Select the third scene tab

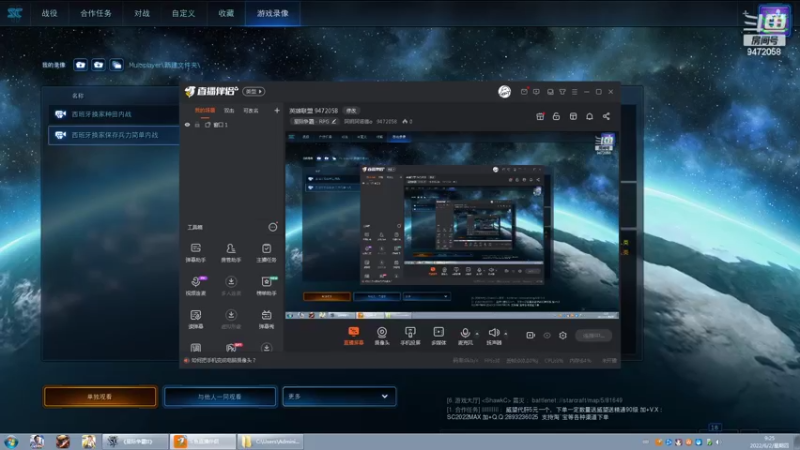(251, 111)
